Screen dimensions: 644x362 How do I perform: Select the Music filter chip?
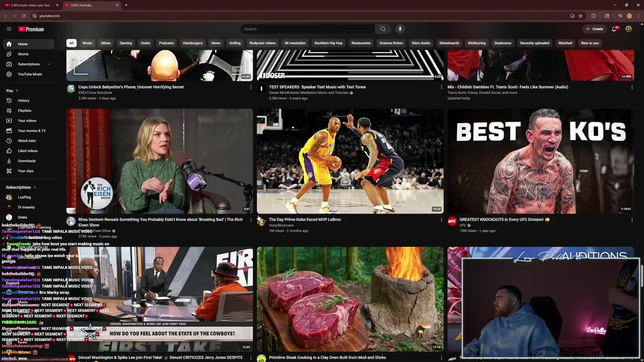(x=88, y=43)
